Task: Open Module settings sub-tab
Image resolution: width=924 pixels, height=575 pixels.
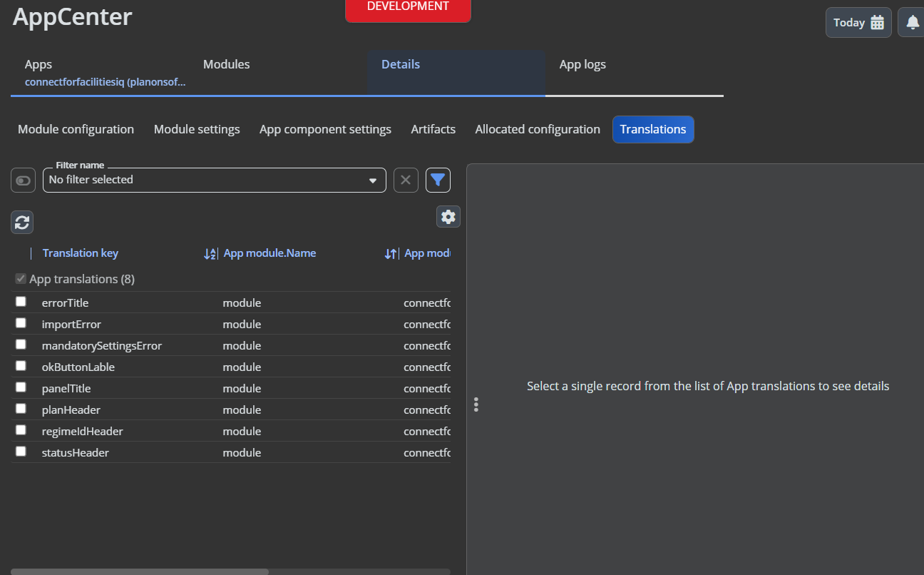Action: [x=197, y=129]
